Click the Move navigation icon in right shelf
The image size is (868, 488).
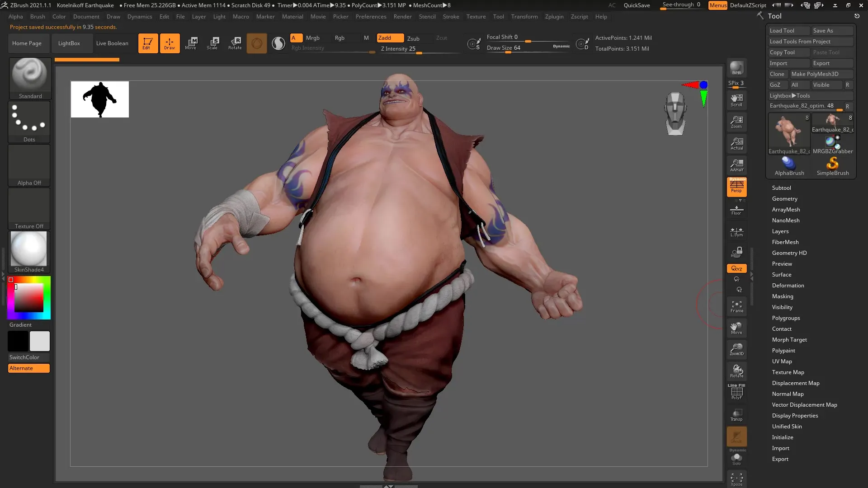tap(736, 328)
